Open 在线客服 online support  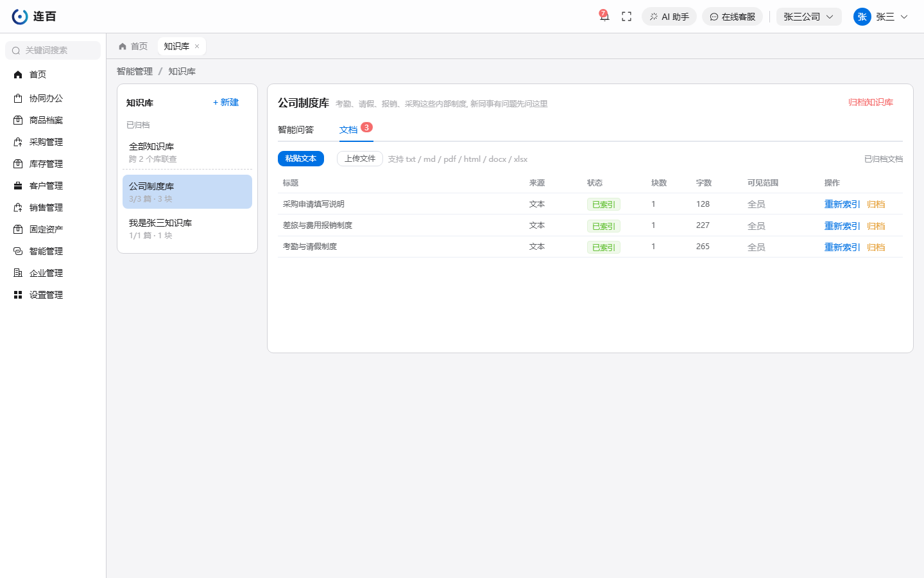pyautogui.click(x=732, y=17)
